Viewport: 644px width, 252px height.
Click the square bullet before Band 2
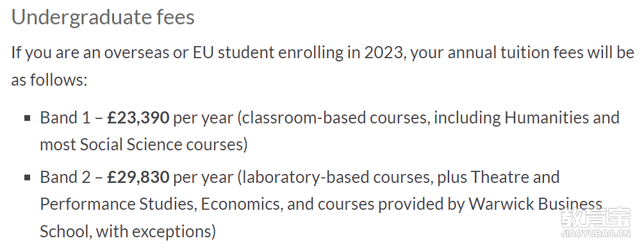(x=28, y=177)
